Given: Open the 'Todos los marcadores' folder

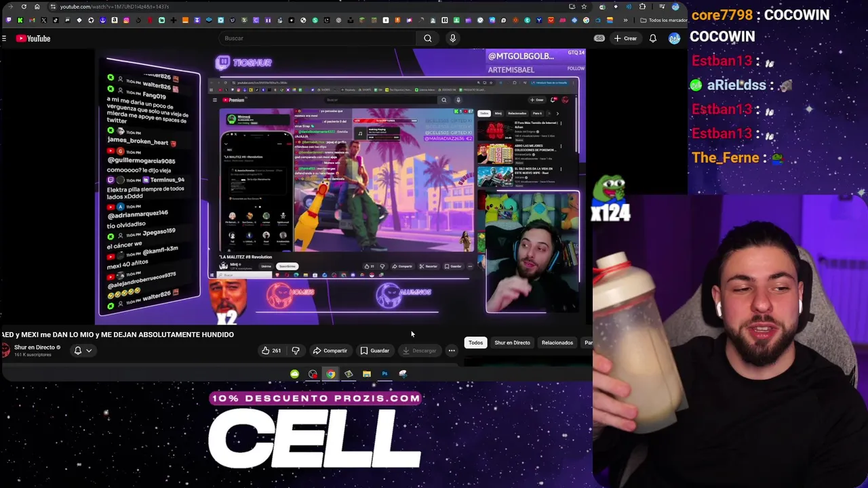Looking at the screenshot, I should [665, 20].
